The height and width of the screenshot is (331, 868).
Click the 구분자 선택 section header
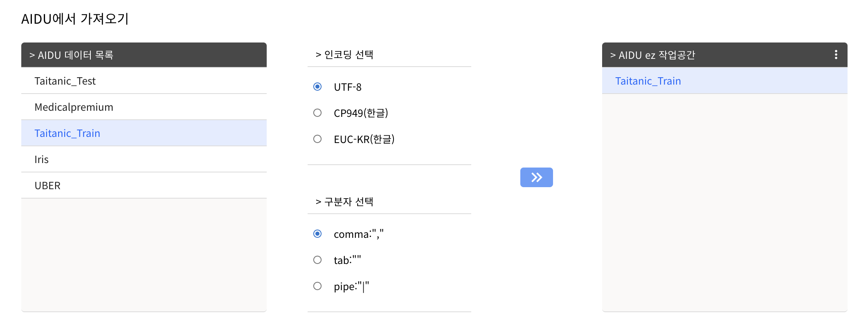389,202
